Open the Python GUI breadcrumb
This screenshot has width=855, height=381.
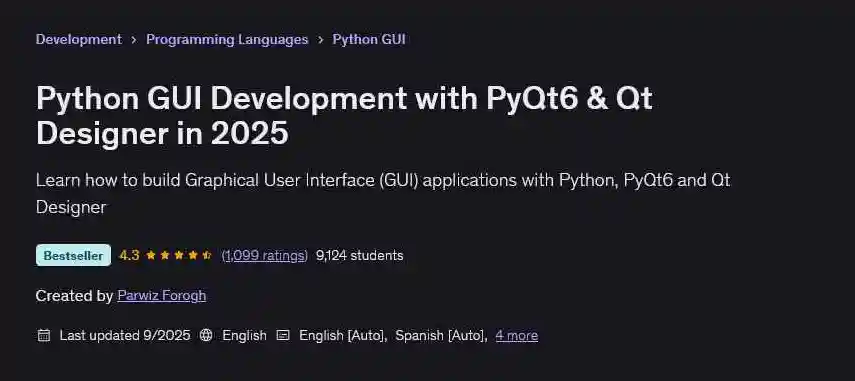[369, 39]
